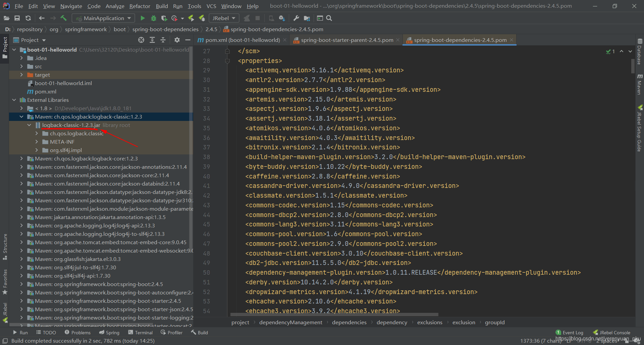Screen dimensions: 644x345
Task: Open the Event Log
Action: click(x=570, y=332)
